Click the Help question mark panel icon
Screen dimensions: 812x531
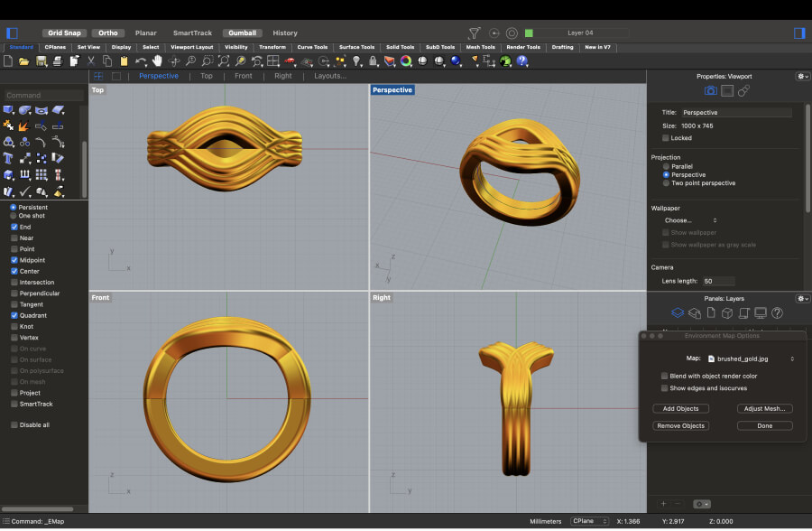(776, 313)
